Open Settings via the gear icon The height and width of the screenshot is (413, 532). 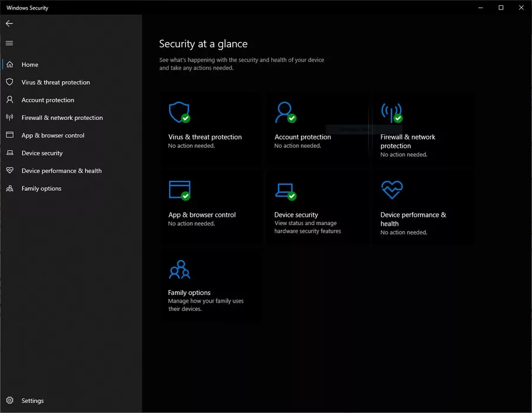[x=10, y=401]
